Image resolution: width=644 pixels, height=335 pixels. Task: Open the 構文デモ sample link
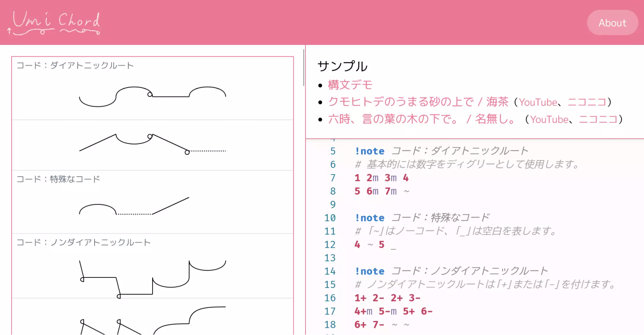(350, 85)
